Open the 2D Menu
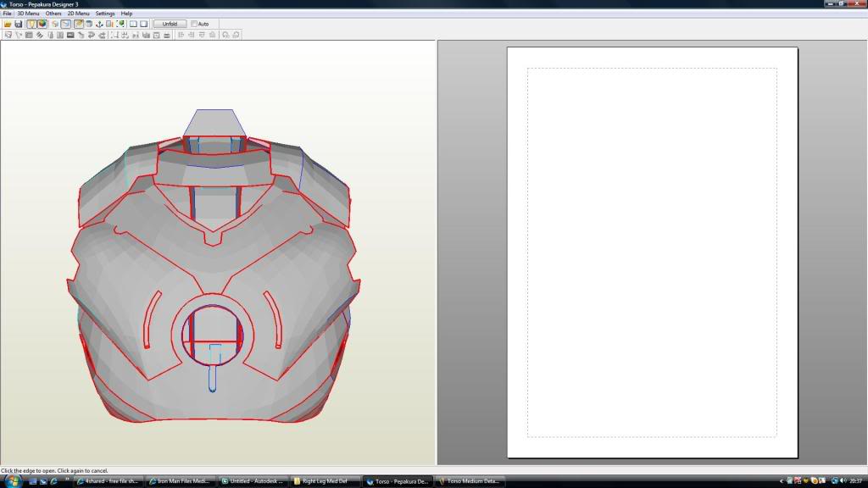The height and width of the screenshot is (488, 868). coord(78,14)
